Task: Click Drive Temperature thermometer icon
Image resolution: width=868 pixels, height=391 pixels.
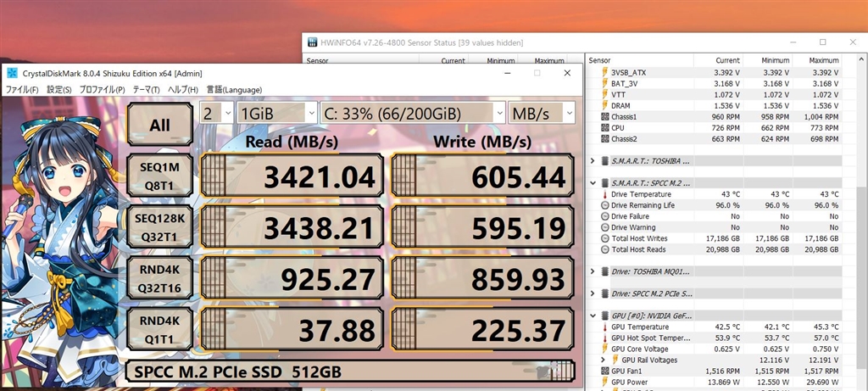Action: tap(605, 194)
